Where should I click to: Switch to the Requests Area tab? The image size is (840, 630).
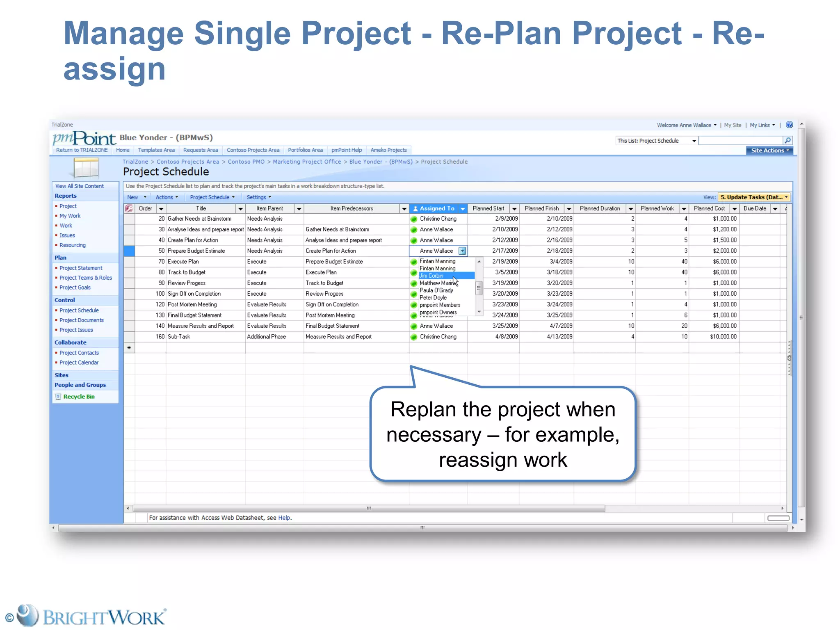coord(201,150)
